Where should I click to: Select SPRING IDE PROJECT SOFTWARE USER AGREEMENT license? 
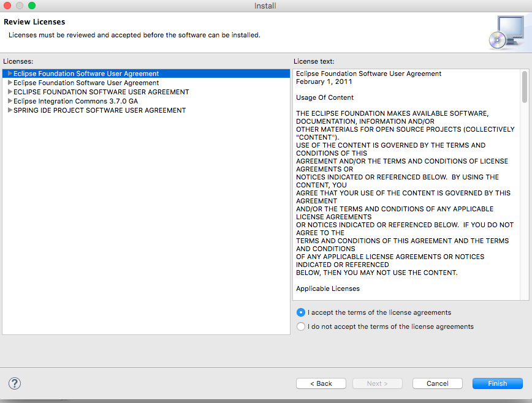(x=146, y=110)
